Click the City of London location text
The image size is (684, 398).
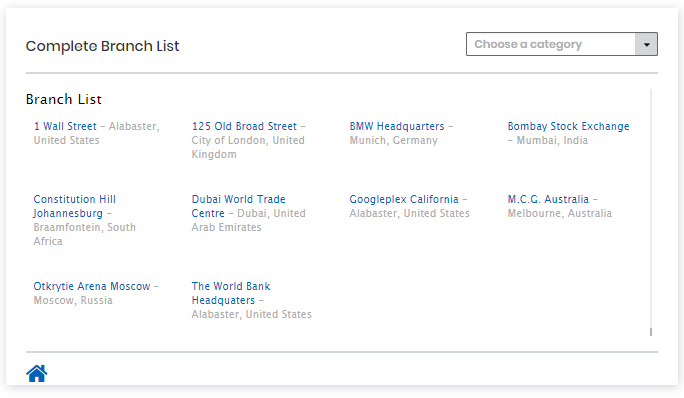(248, 147)
